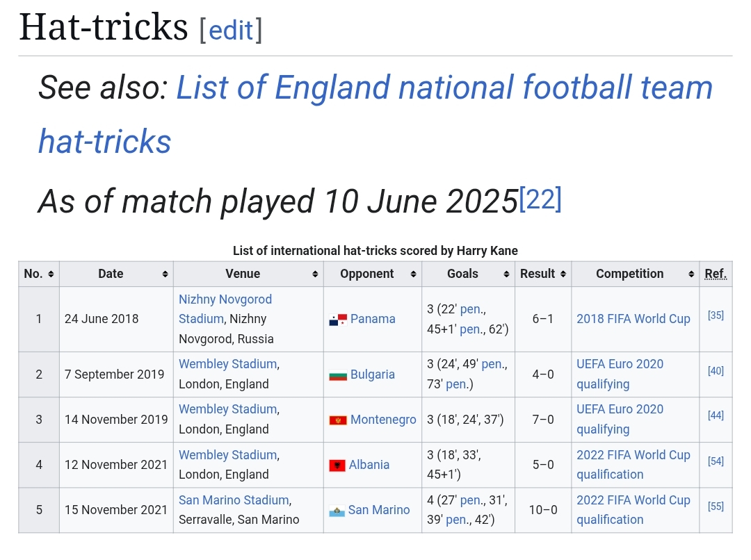
Task: Click the Panama flag icon
Action: (337, 320)
